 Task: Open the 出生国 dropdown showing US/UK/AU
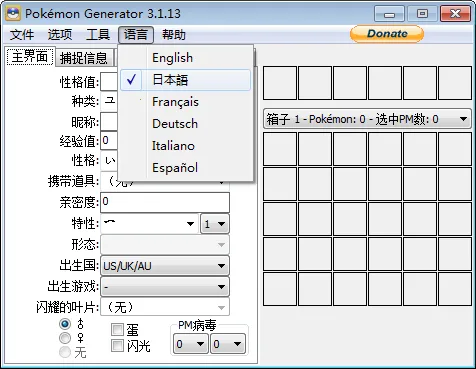click(x=165, y=266)
